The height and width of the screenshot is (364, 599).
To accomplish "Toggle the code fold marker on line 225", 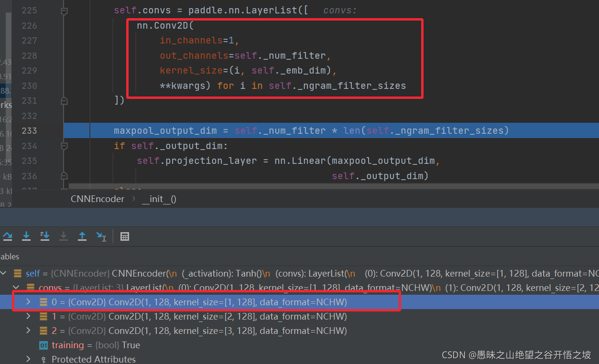I will [x=65, y=11].
